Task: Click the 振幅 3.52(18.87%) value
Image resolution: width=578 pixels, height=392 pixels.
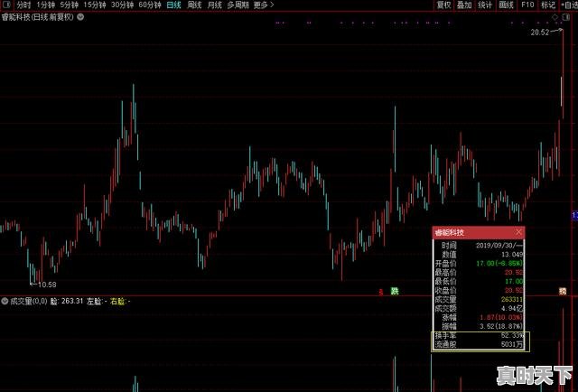Action: (501, 326)
